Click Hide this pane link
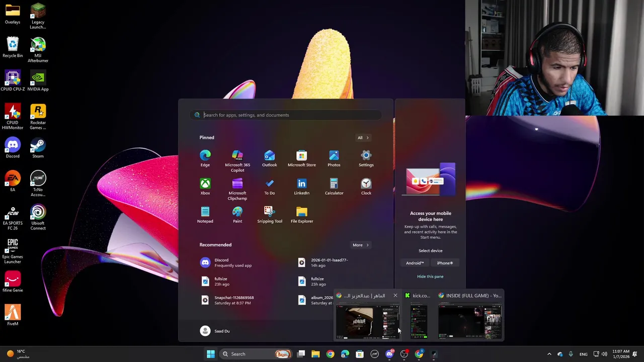The height and width of the screenshot is (362, 644). 430,277
